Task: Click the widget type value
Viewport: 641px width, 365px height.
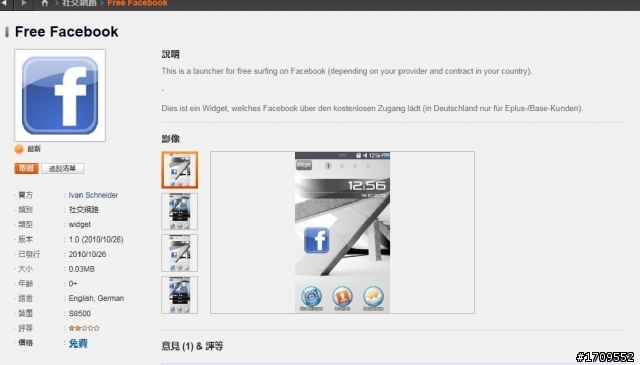Action: (80, 224)
